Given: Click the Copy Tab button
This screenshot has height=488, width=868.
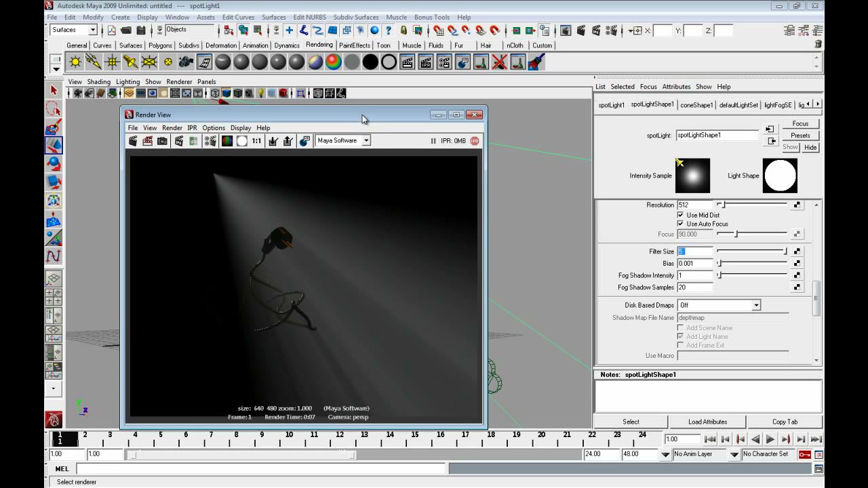Looking at the screenshot, I should (785, 422).
